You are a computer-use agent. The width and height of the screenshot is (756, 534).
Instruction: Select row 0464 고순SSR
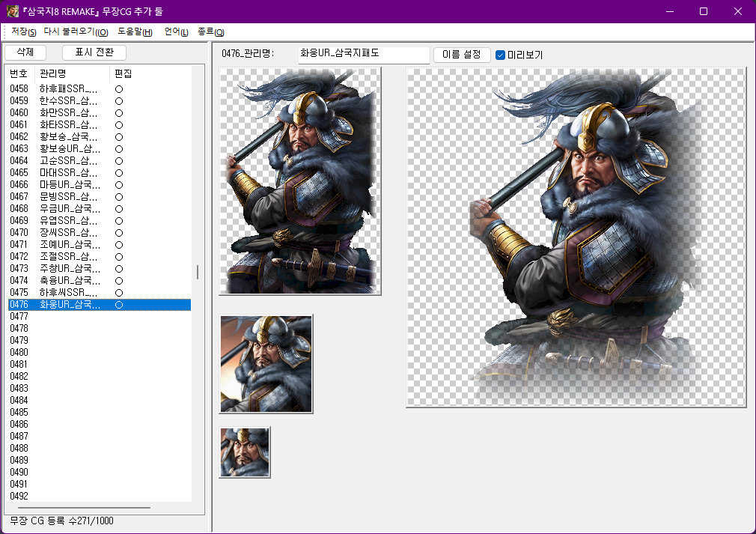(x=100, y=160)
